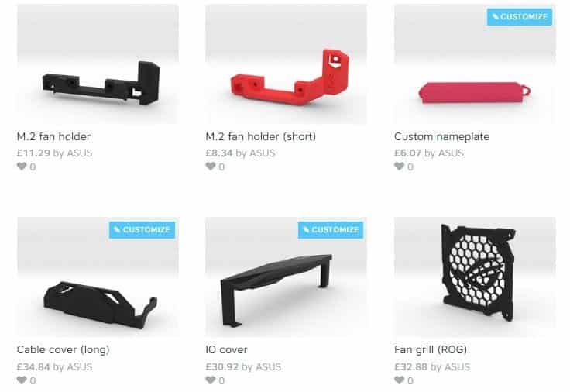The height and width of the screenshot is (392, 570).
Task: Heart the IO cover product
Action: (211, 380)
